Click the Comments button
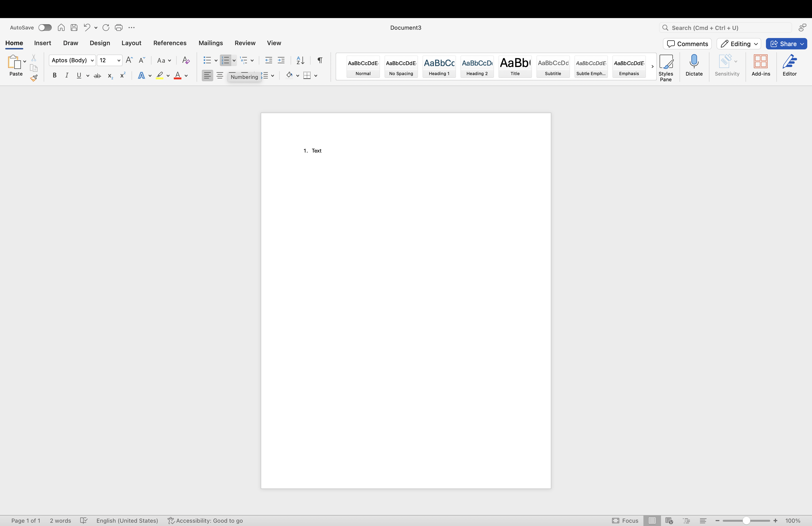Image resolution: width=812 pixels, height=526 pixels. coord(687,44)
